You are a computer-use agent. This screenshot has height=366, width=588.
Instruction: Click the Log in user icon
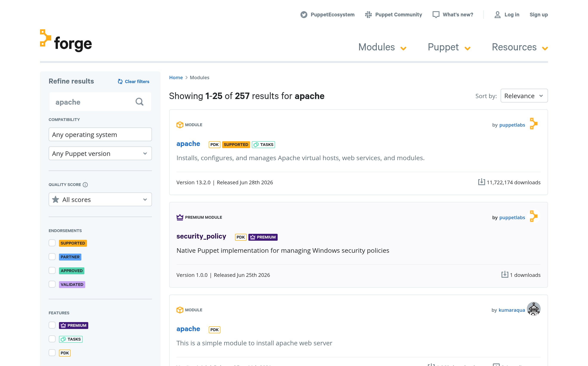pyautogui.click(x=498, y=15)
